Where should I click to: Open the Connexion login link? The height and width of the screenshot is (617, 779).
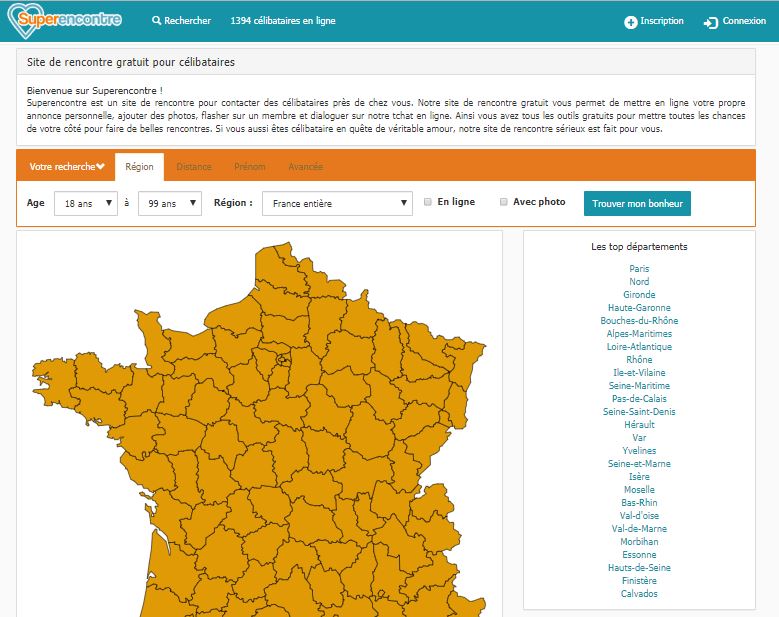coord(735,21)
